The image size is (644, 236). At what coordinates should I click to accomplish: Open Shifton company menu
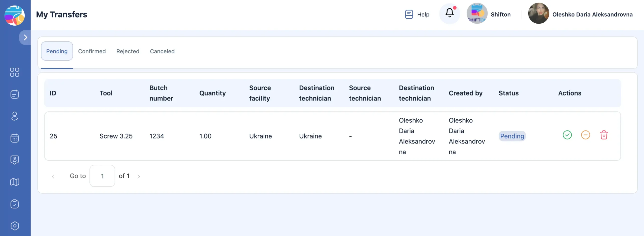point(489,14)
